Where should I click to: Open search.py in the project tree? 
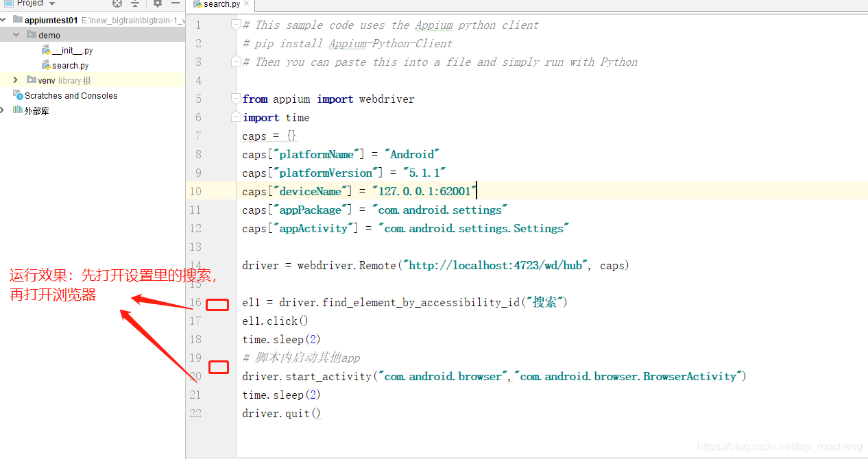coord(71,66)
